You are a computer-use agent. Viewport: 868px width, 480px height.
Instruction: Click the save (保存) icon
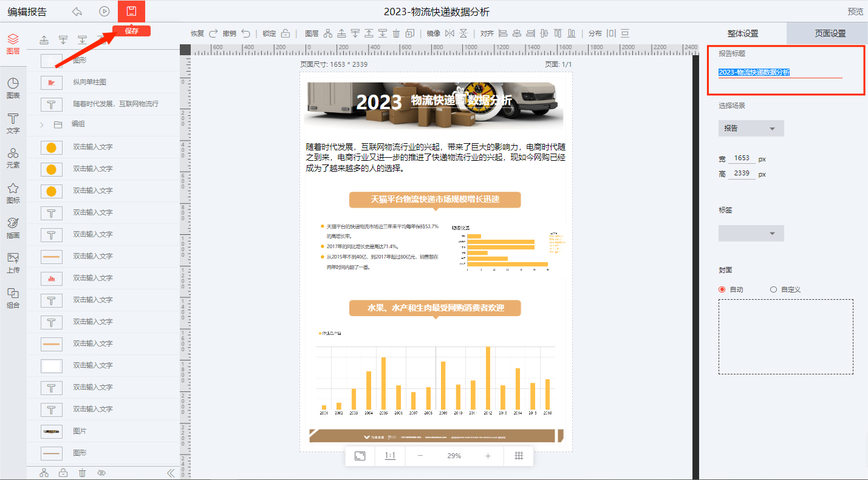pyautogui.click(x=131, y=11)
